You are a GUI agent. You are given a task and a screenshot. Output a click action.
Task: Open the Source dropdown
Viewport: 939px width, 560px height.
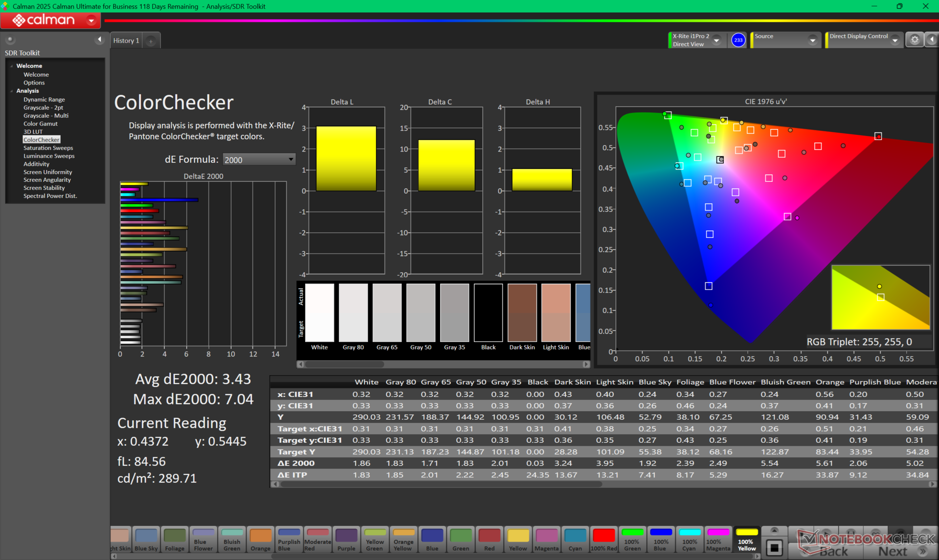point(812,41)
